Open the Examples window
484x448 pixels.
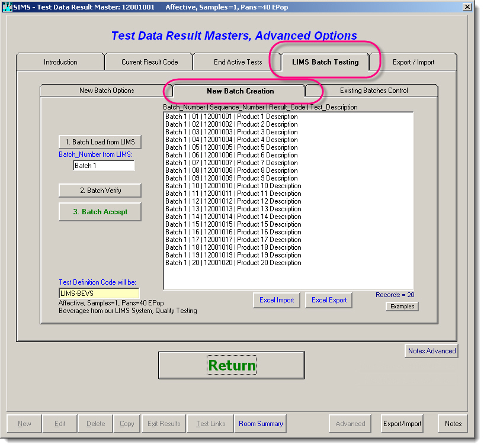click(x=402, y=307)
